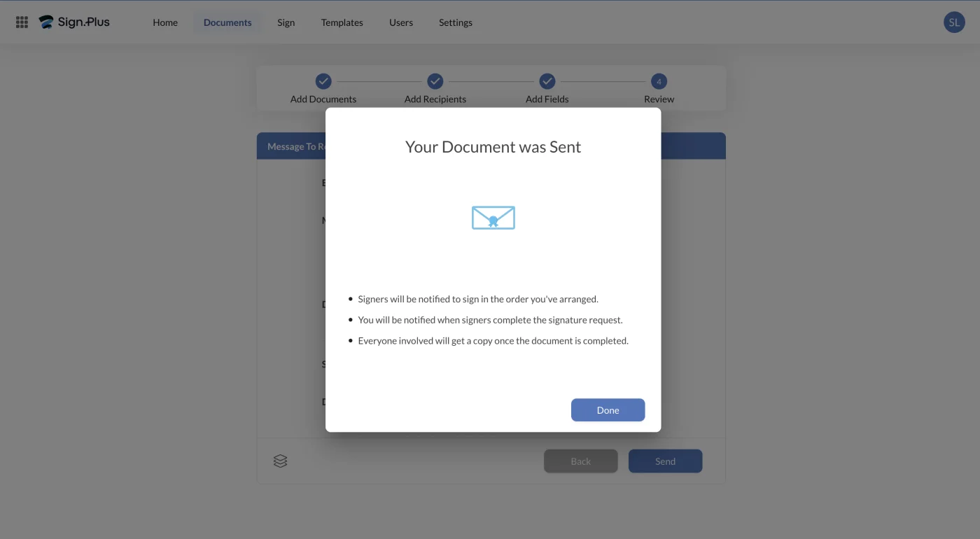
Task: Click the 'Everyone involved will get a copy' text
Action: (493, 341)
